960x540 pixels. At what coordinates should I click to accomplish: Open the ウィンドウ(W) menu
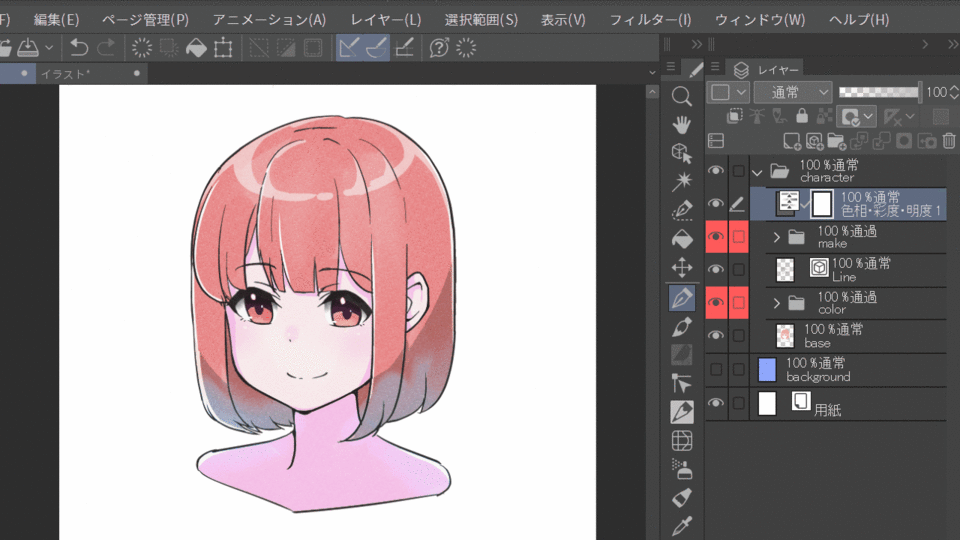pyautogui.click(x=760, y=20)
